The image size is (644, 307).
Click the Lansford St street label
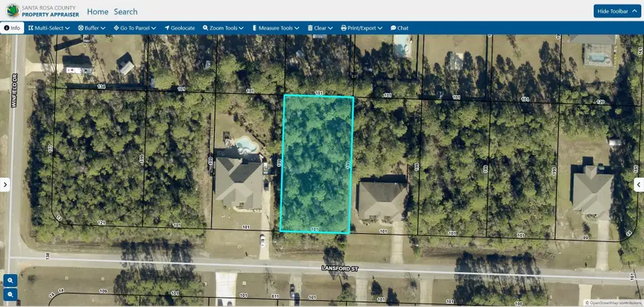point(340,268)
